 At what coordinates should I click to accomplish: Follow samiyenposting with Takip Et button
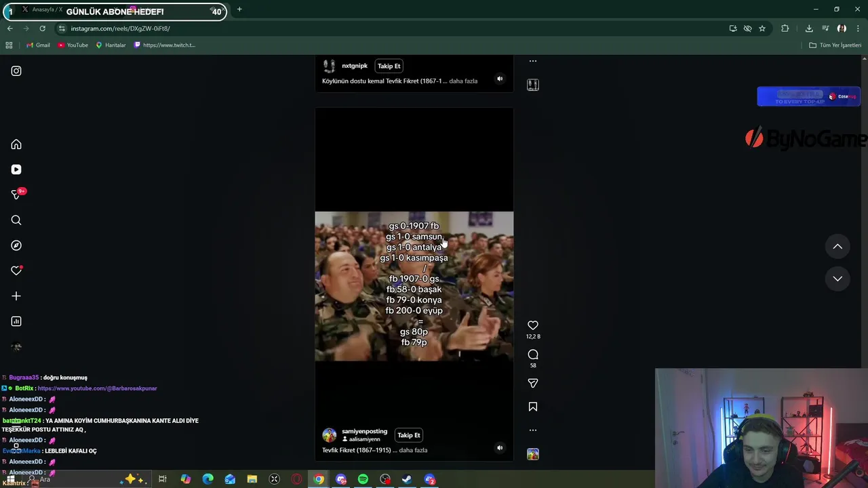tap(409, 435)
